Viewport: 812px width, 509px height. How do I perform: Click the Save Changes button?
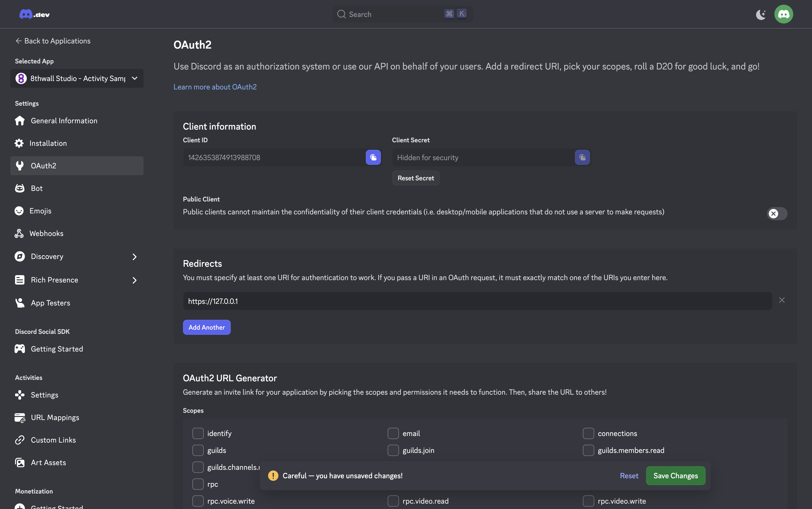[x=675, y=476]
